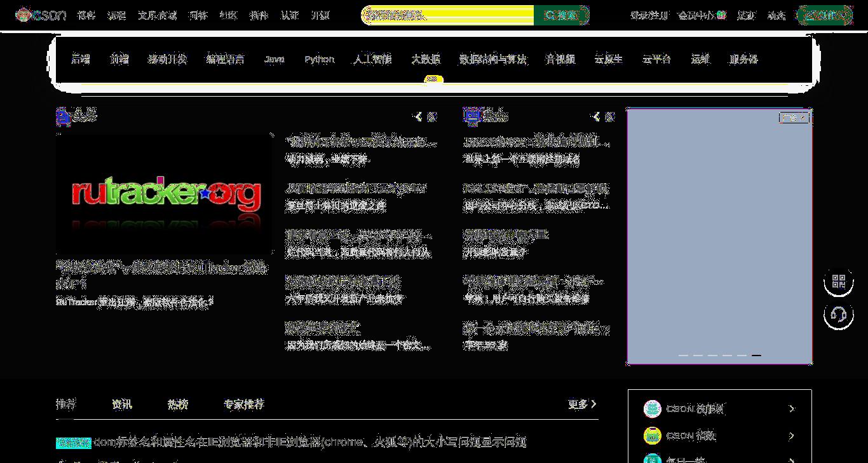Screen dimensions: 868x463
Task: Open the 登录/注册 login link
Action: (x=649, y=15)
